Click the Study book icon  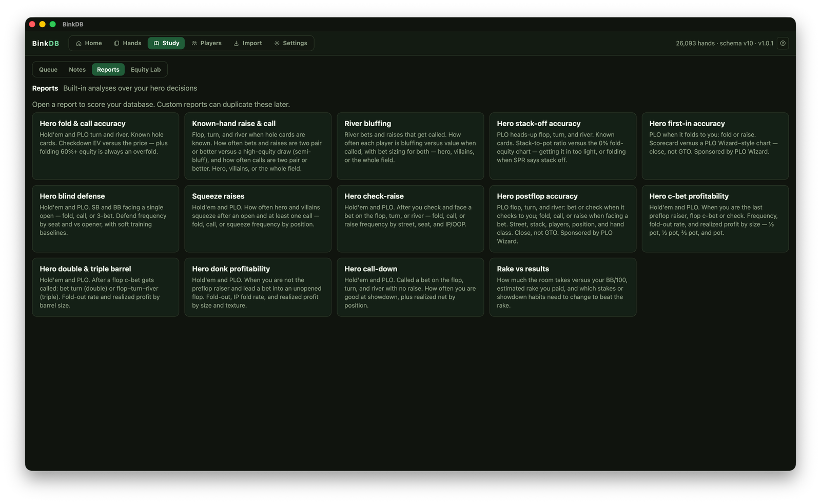coord(157,43)
